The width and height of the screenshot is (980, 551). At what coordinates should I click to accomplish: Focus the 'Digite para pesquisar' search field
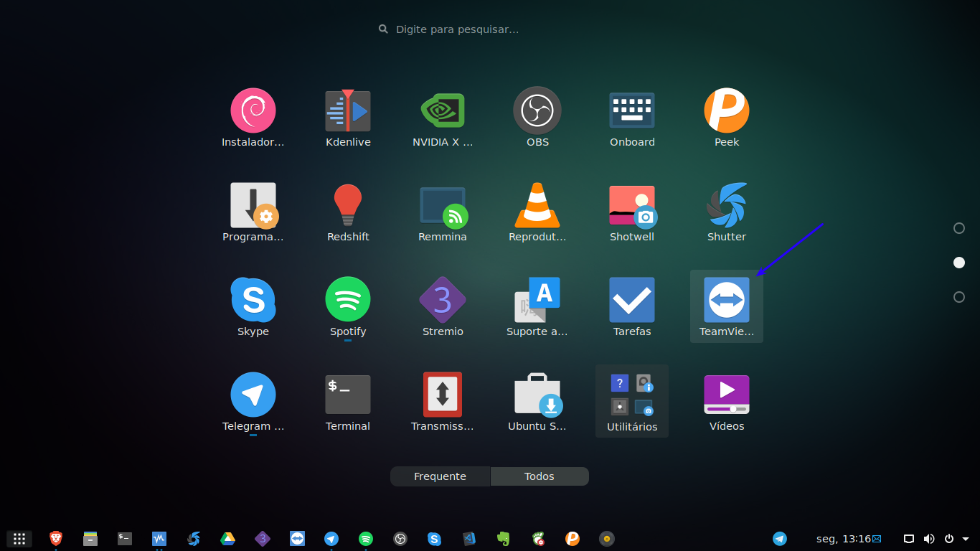coord(490,29)
